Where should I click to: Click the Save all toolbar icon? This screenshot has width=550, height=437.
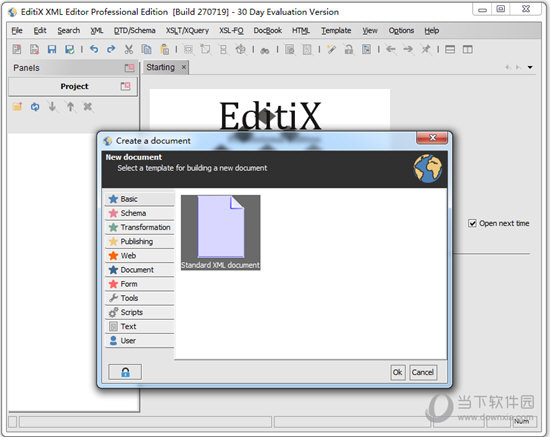(x=69, y=49)
